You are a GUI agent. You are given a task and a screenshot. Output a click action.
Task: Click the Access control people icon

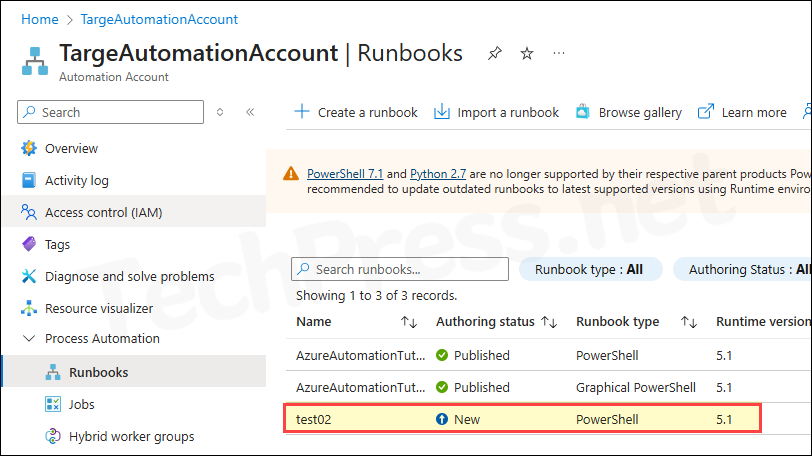(x=29, y=212)
